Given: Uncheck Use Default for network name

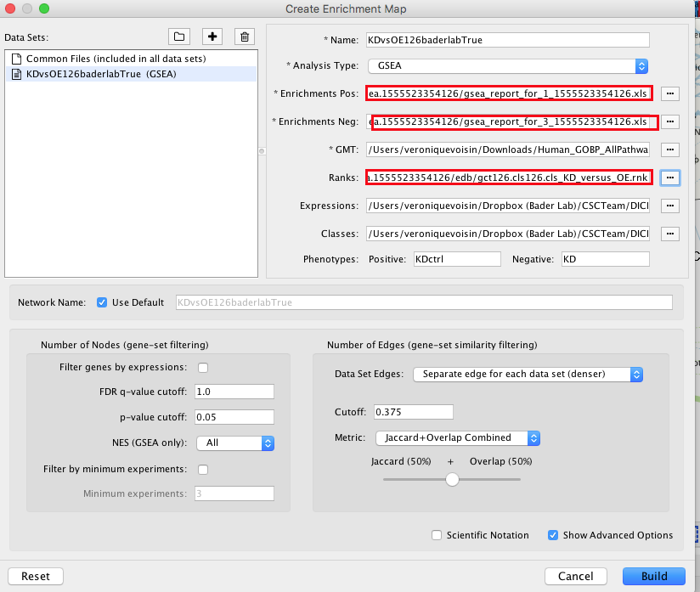Looking at the screenshot, I should tap(102, 302).
